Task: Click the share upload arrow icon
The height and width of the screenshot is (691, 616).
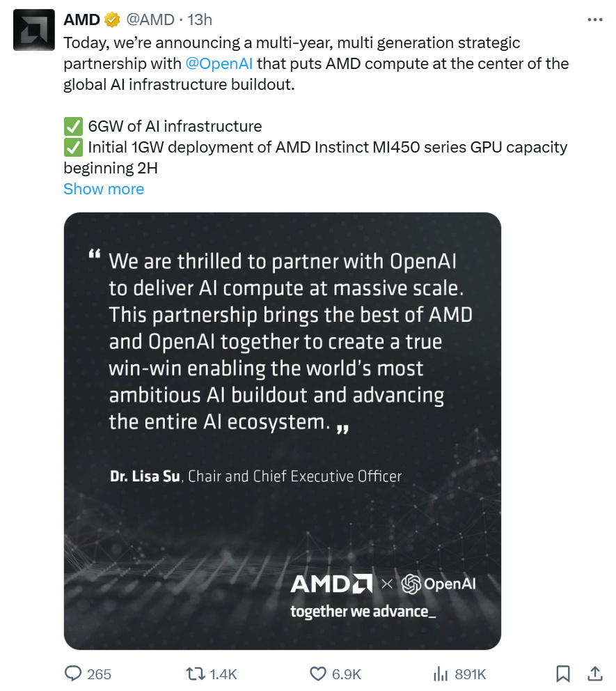Action: pyautogui.click(x=595, y=674)
